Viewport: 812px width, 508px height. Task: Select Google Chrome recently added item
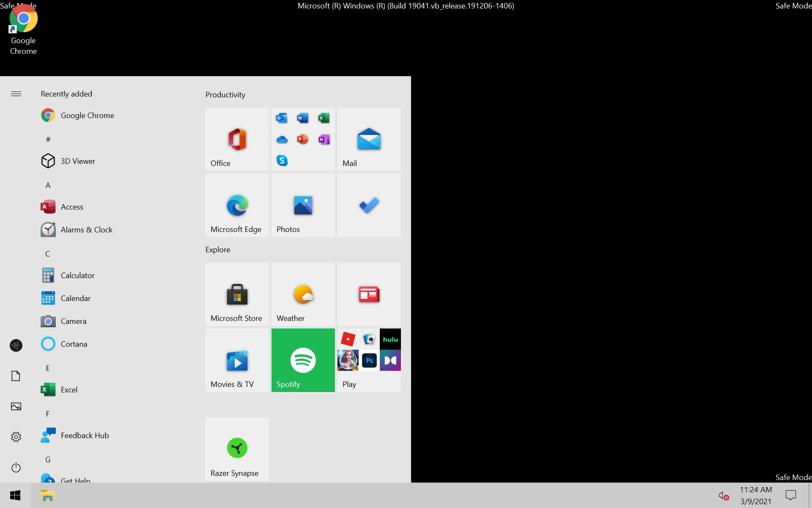click(x=87, y=115)
